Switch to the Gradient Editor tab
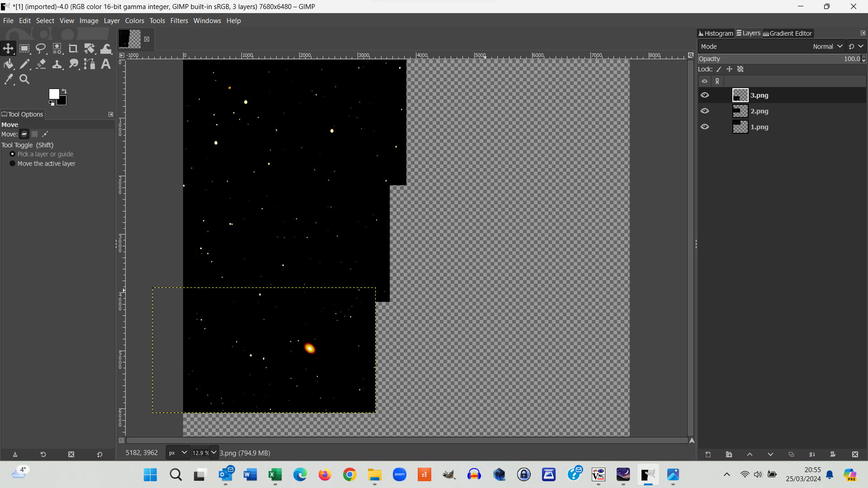Screen dimensions: 868x488 click(x=788, y=33)
